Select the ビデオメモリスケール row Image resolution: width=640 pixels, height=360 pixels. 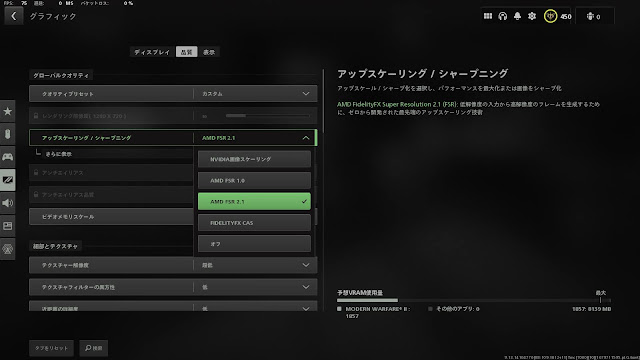pos(111,217)
